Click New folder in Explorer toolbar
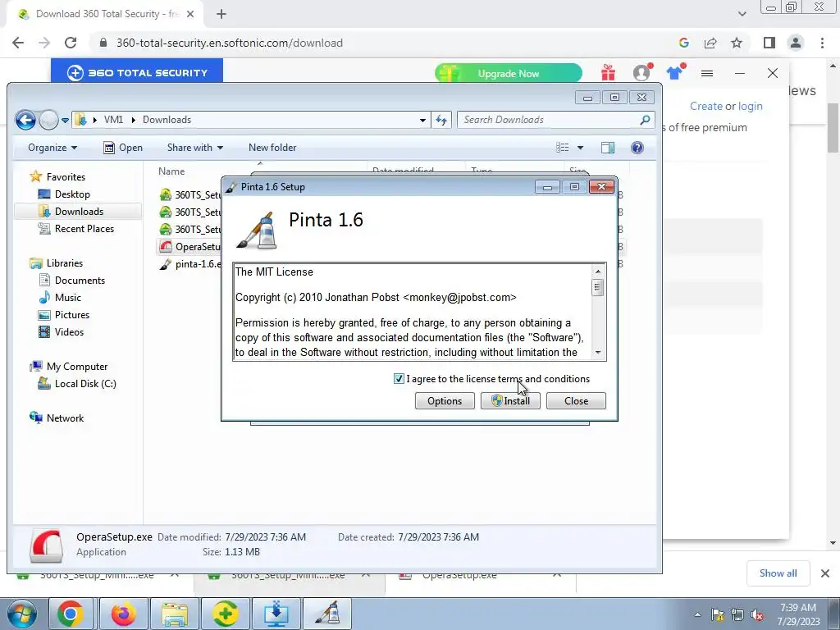 click(x=272, y=148)
